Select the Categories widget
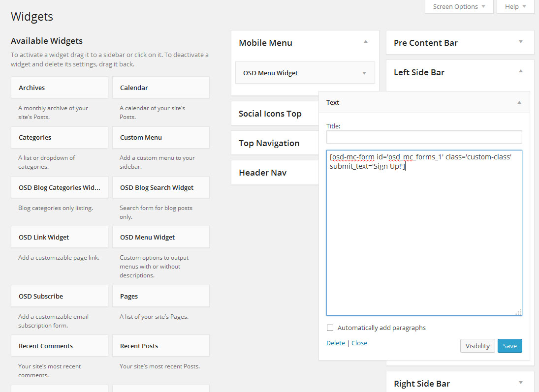Screen dimensions: 539x392 click(x=60, y=137)
